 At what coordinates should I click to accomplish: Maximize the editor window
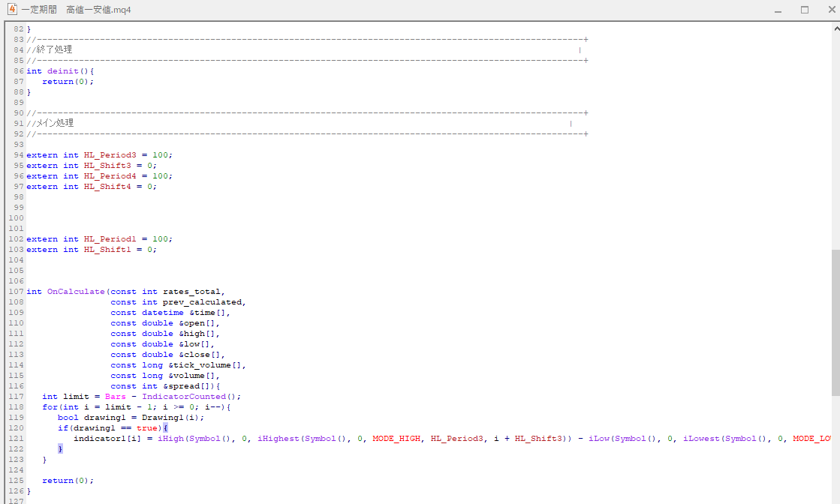[805, 10]
